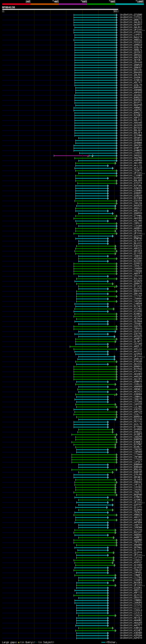Select the UniRef100_Q2QLY5 label

[x=131, y=85]
